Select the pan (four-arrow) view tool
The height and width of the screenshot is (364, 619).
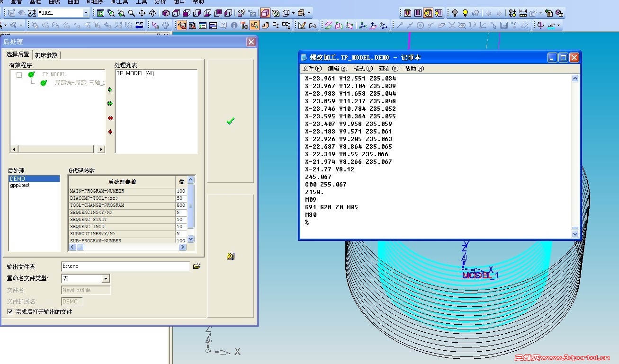[142, 13]
